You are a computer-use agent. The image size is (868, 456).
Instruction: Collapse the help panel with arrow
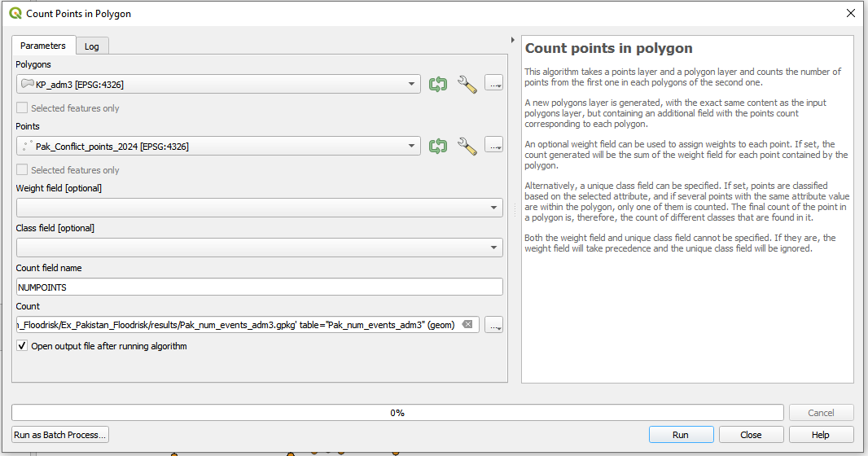coord(512,40)
